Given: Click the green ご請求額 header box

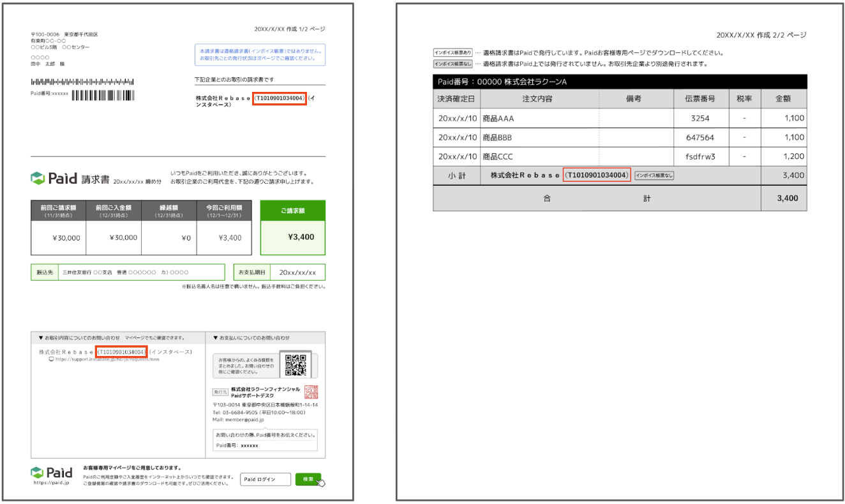Looking at the screenshot, I should click(x=293, y=211).
